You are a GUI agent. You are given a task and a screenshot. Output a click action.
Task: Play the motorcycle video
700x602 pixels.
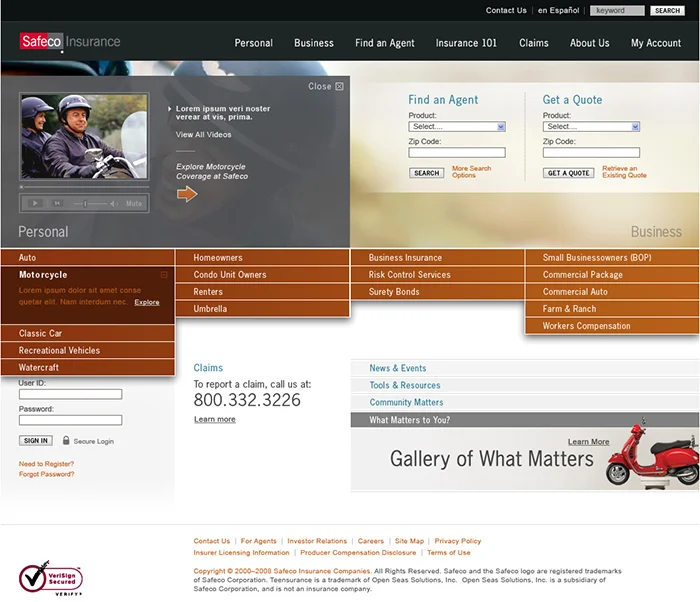[x=35, y=203]
